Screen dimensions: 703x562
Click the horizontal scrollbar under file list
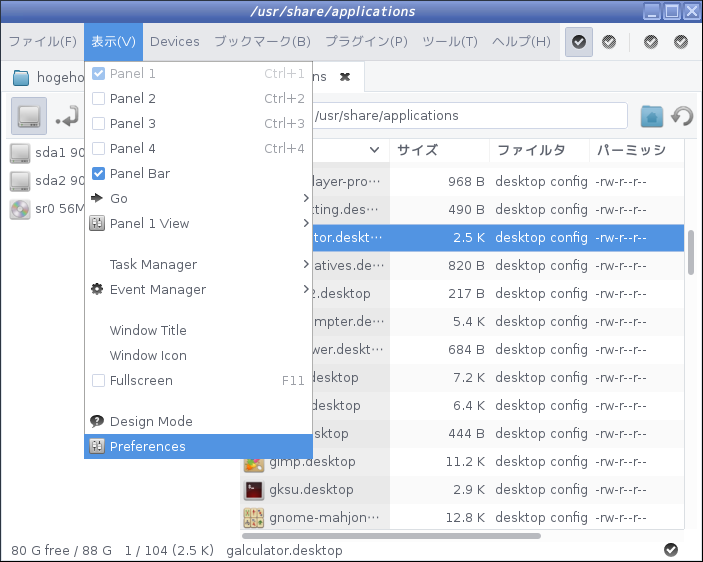tap(391, 536)
